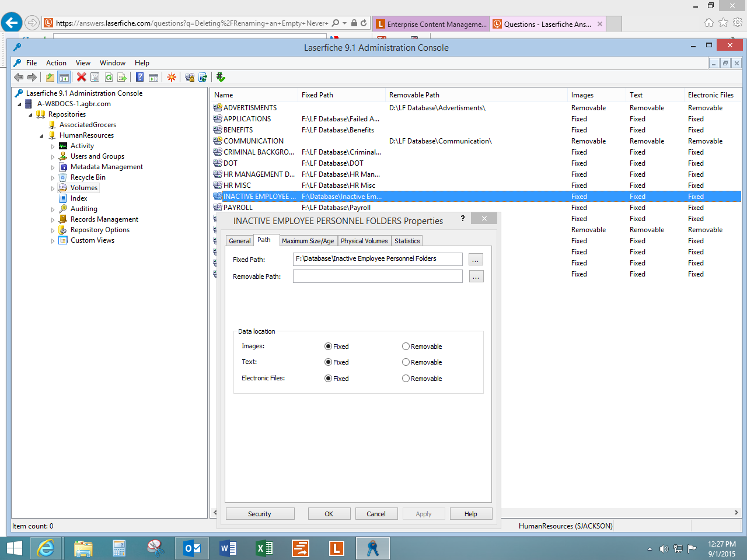Click the orange starburst New icon

(172, 77)
